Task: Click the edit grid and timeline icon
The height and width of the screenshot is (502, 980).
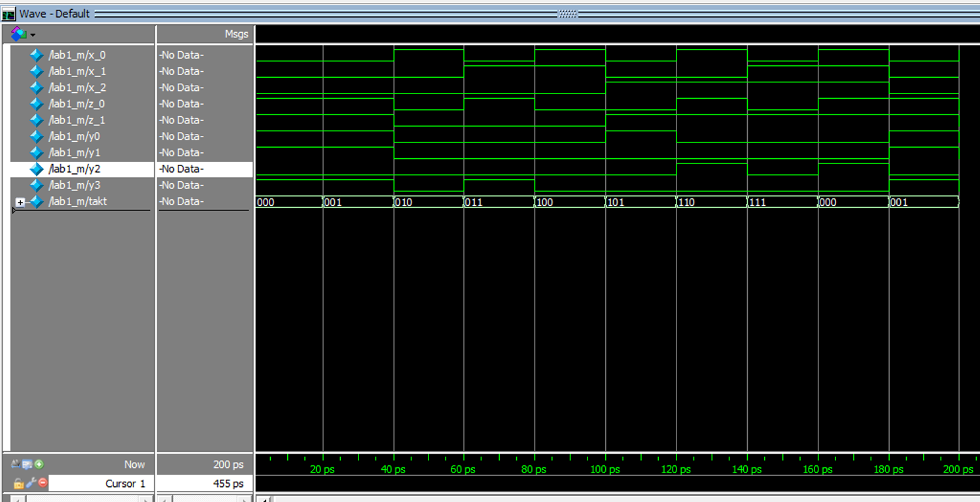Action: point(27,465)
